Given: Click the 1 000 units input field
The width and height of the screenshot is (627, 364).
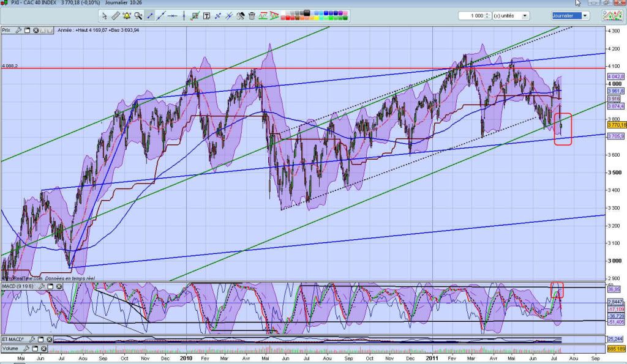Looking at the screenshot, I should pyautogui.click(x=471, y=16).
